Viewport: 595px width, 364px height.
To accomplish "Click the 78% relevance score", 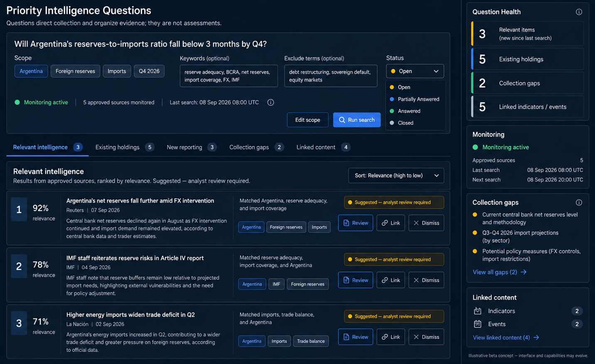I will tap(41, 265).
